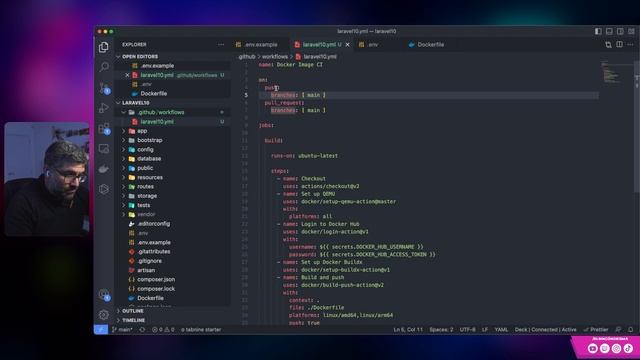Open the Customize Layout icon
The image size is (640, 360).
tap(631, 31)
